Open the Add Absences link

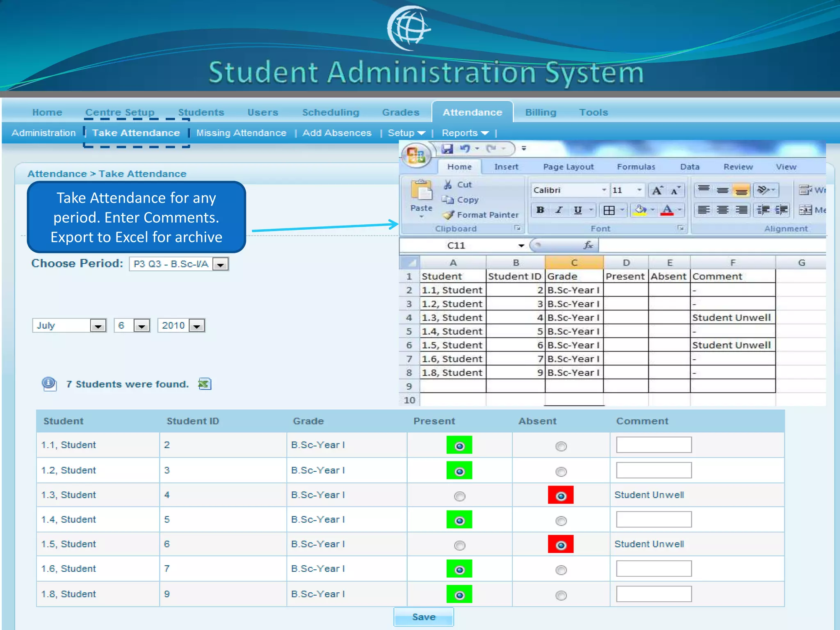[337, 133]
